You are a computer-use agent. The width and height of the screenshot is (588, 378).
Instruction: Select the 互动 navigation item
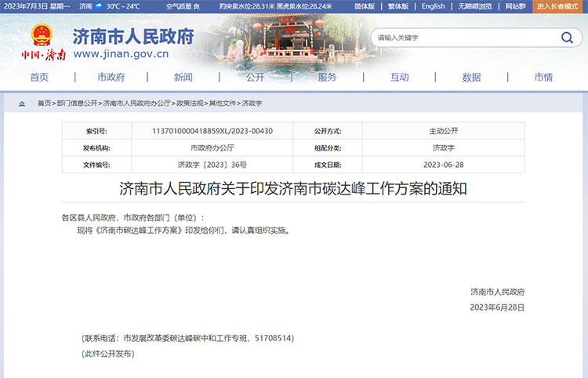[399, 77]
